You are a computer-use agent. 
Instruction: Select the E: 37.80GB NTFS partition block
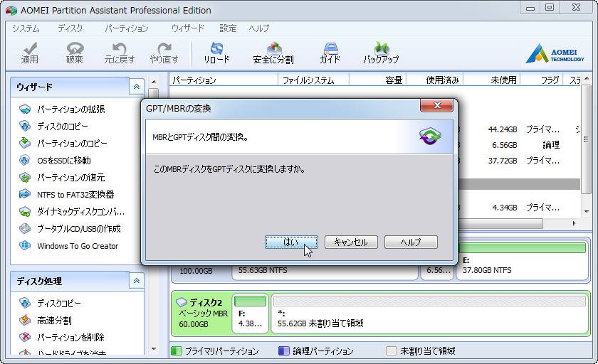[523, 260]
